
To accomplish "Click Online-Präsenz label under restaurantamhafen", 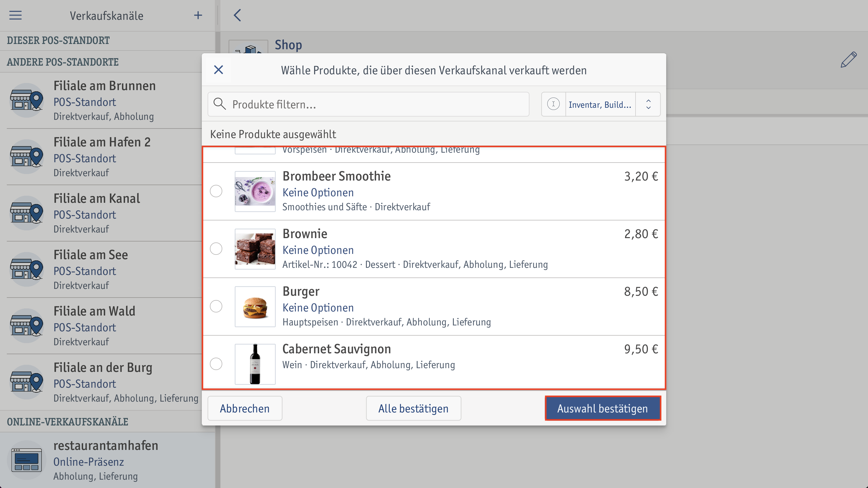I will 89,462.
